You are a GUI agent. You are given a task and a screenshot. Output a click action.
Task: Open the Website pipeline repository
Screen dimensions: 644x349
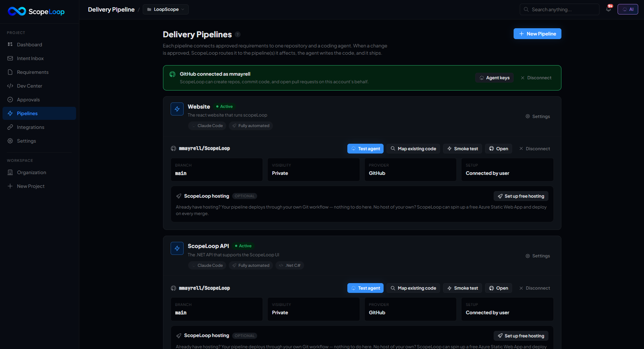click(x=498, y=149)
